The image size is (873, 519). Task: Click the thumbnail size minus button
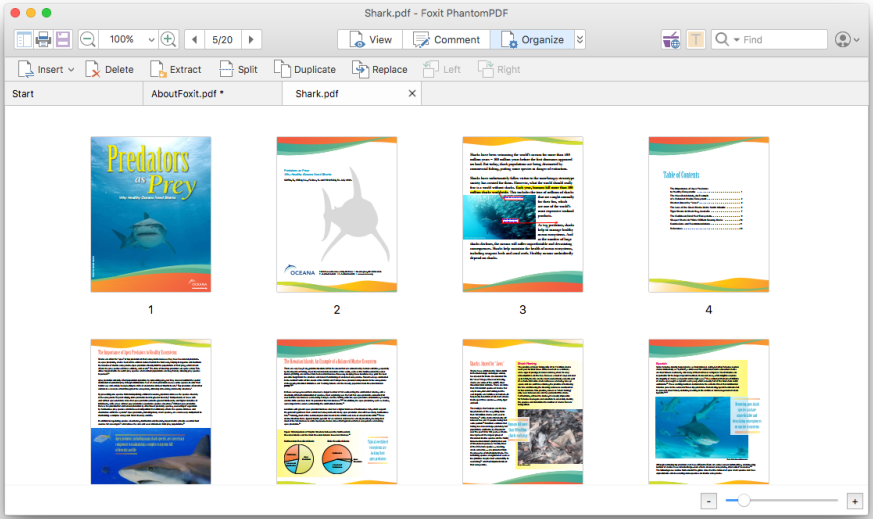[x=708, y=501]
